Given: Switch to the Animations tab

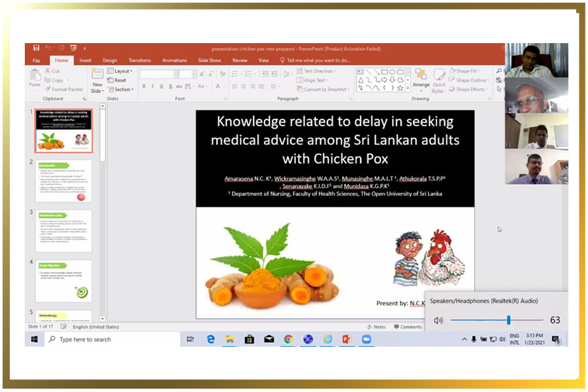Looking at the screenshot, I should pyautogui.click(x=174, y=60).
